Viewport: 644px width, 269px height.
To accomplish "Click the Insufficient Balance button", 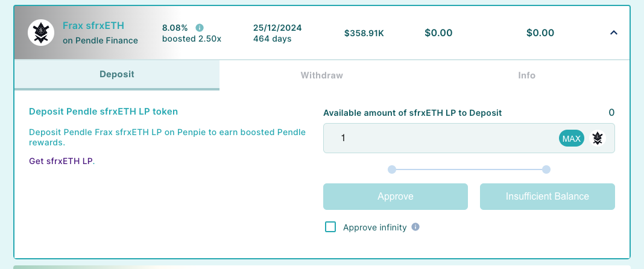I will tap(547, 196).
